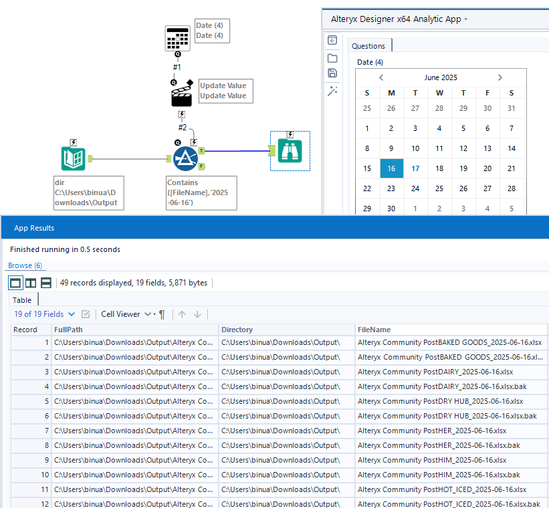Switch to side-by-side results layout

tap(30, 283)
